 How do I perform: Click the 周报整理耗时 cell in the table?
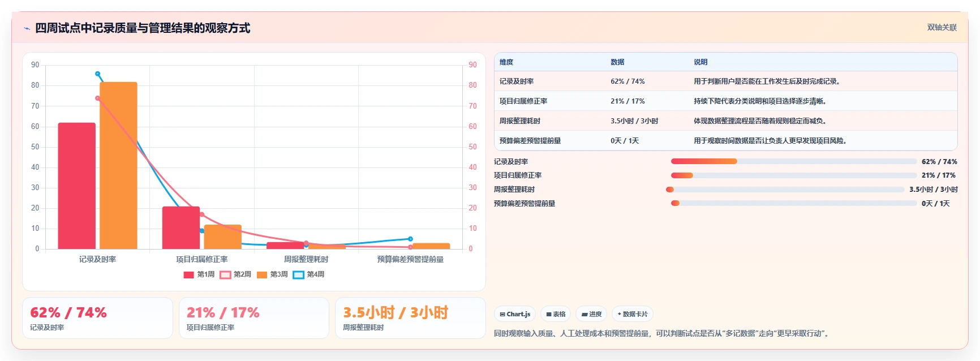[x=520, y=121]
